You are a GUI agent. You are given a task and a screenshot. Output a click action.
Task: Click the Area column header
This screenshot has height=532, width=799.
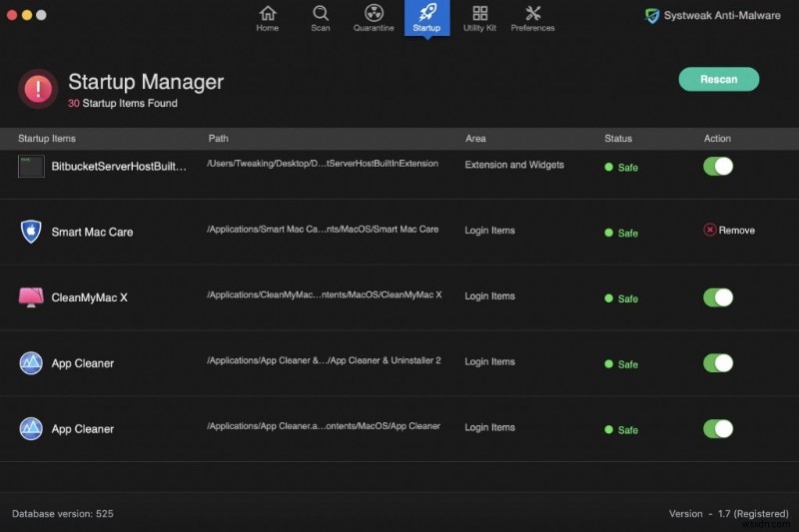coord(476,139)
